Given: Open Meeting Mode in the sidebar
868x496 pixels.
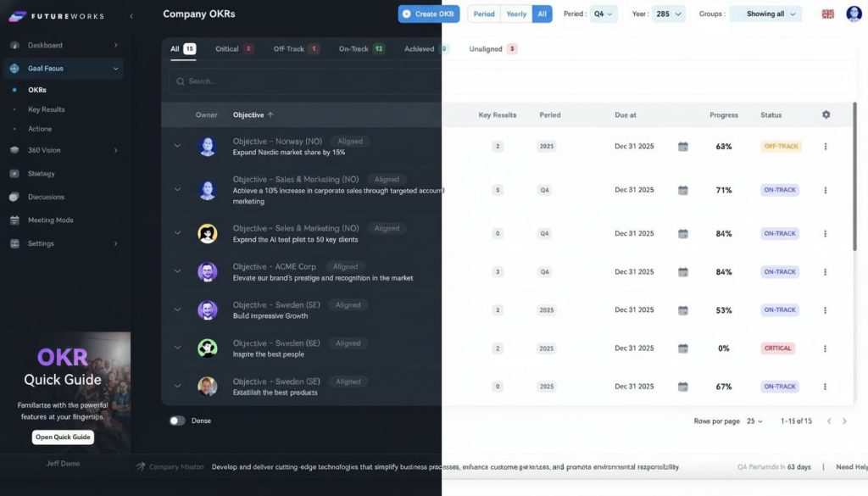Looking at the screenshot, I should (x=50, y=220).
